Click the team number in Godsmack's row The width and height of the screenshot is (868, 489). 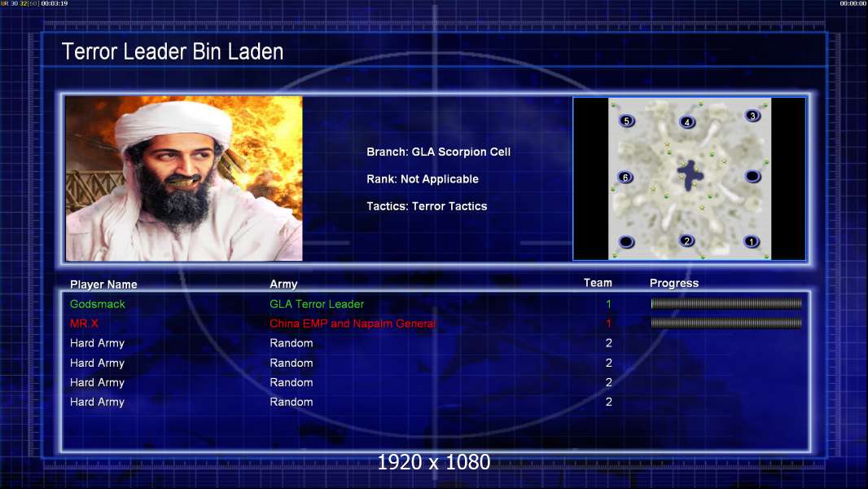[608, 304]
